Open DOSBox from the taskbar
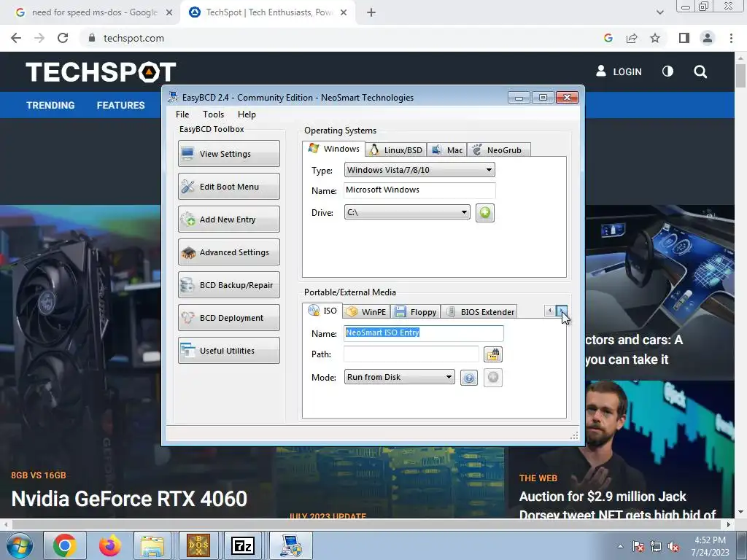Image resolution: width=747 pixels, height=560 pixels. 198,545
